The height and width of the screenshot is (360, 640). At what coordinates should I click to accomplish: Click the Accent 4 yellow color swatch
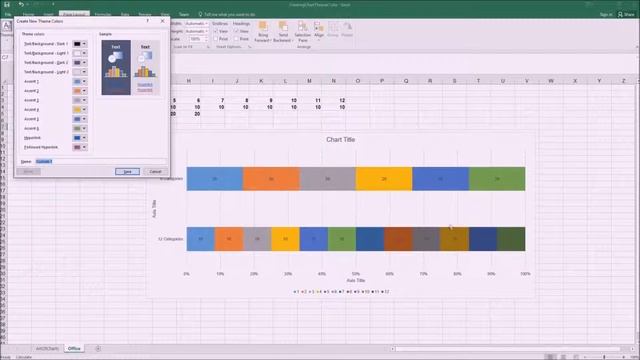point(77,109)
